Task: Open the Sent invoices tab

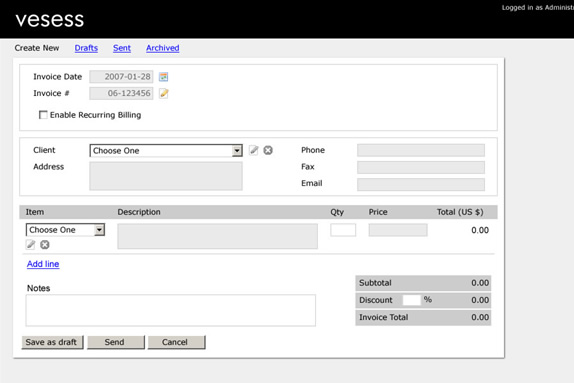Action: coord(122,48)
